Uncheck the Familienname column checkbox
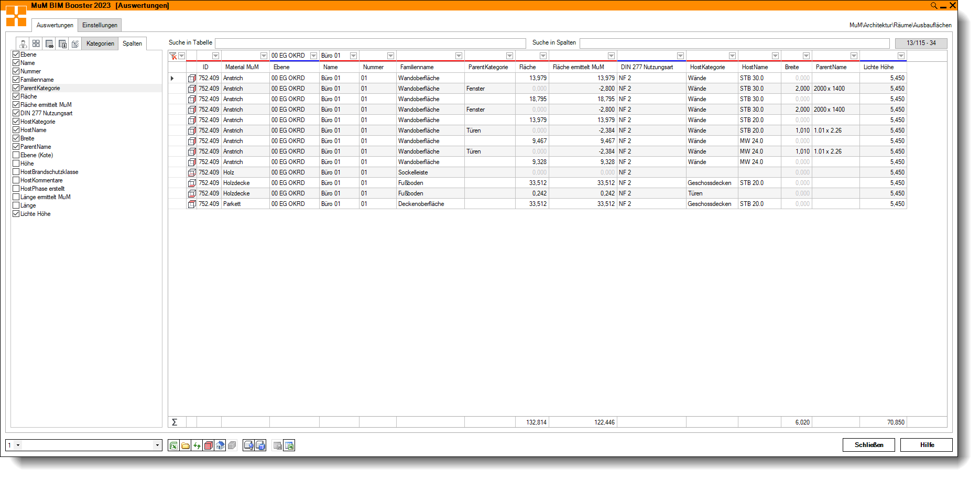Viewport: 980px width, 479px height. 16,80
